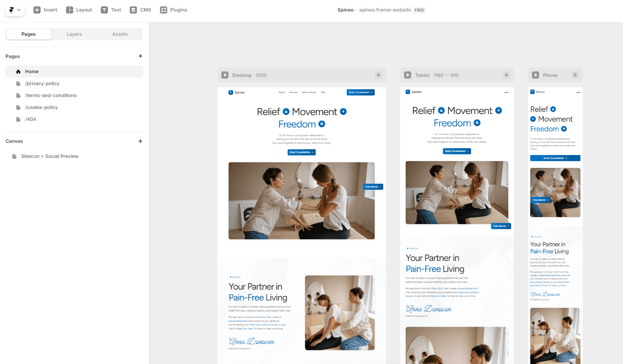Open the Layout tool
Image resolution: width=623 pixels, height=364 pixels.
(79, 10)
